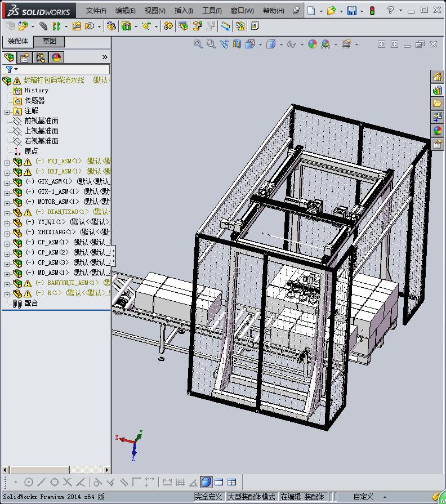Open the ConfigurationManager tab icon
The width and height of the screenshot is (446, 504).
(41, 57)
